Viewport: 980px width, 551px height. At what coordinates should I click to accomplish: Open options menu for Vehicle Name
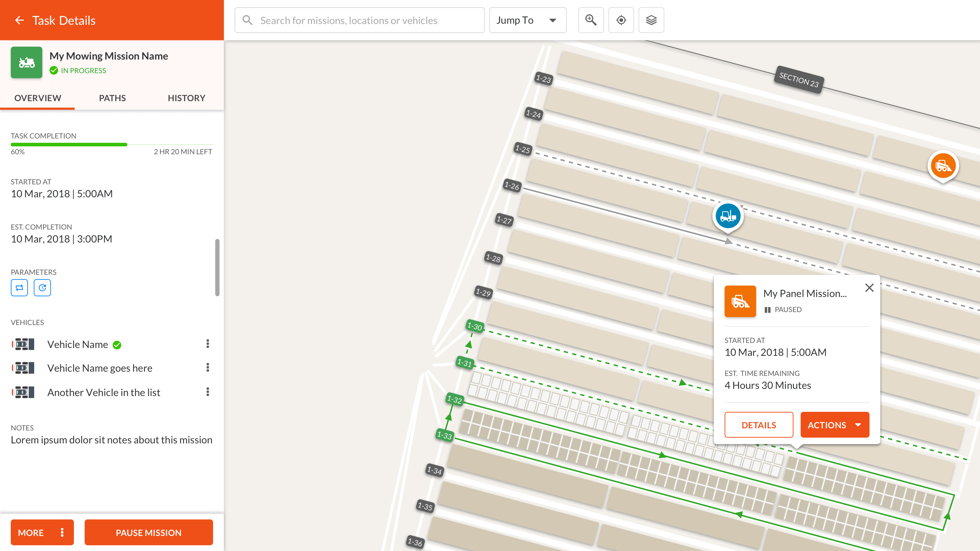tap(208, 344)
